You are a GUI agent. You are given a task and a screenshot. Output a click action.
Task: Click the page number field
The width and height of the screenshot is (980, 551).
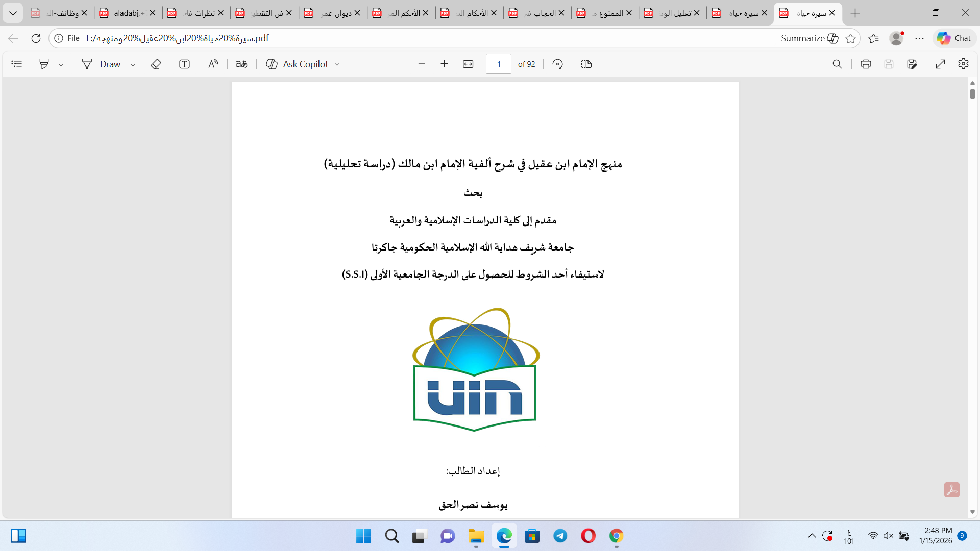pyautogui.click(x=499, y=64)
